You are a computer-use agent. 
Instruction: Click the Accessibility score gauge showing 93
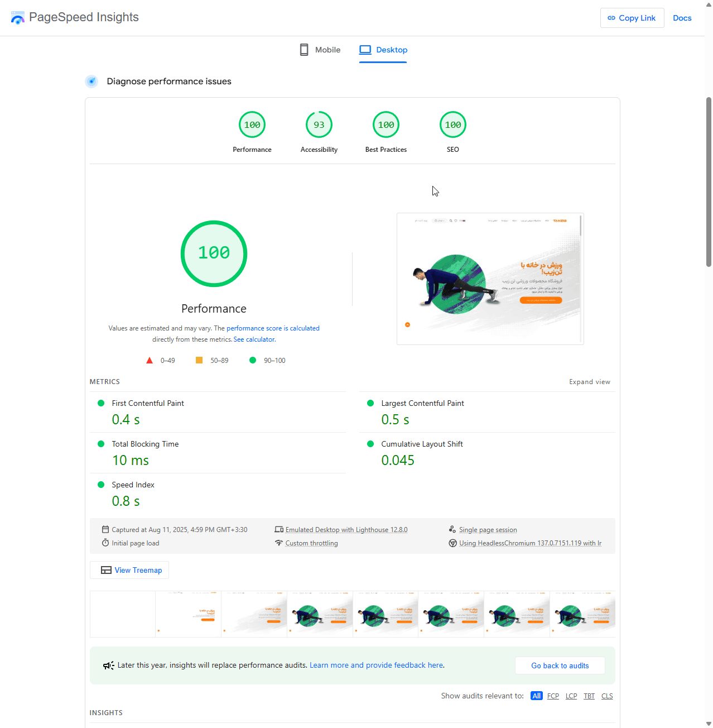point(319,125)
